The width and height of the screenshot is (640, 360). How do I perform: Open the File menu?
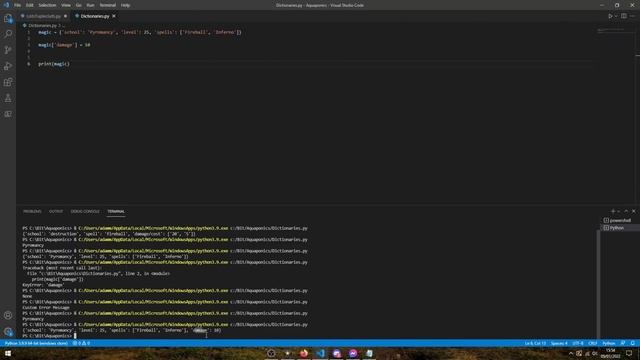tap(18, 5)
